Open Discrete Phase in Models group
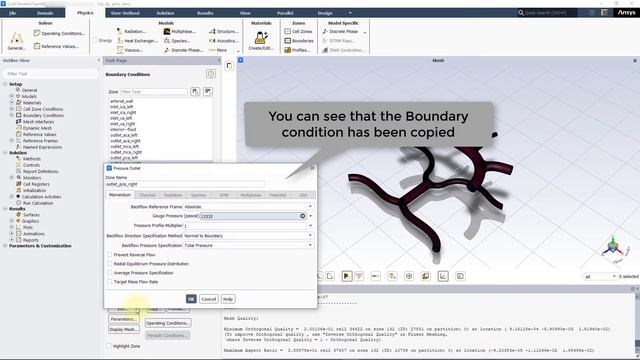Viewport: 640px width, 360px height. [183, 50]
